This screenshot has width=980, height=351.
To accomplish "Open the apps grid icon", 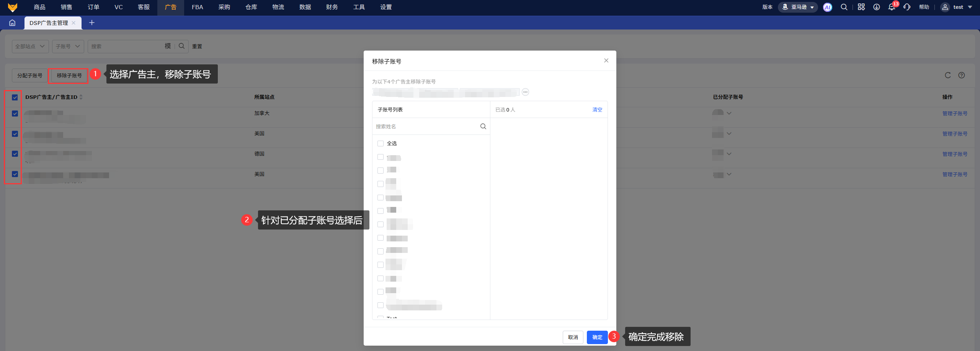I will click(x=861, y=7).
